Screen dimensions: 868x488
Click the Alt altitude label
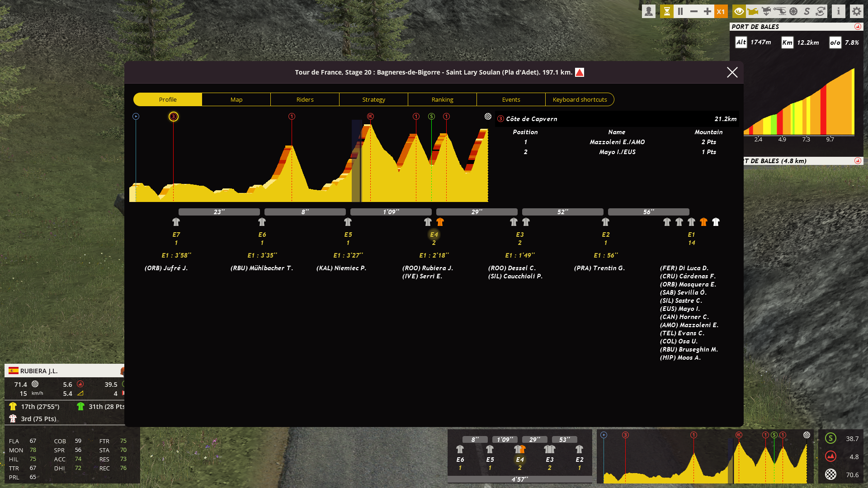coord(741,42)
